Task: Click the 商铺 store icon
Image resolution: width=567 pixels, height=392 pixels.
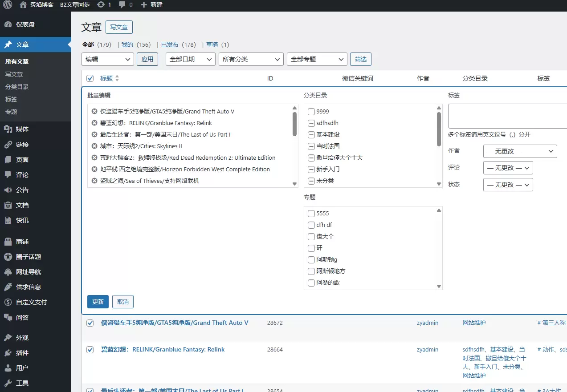Action: coord(8,242)
